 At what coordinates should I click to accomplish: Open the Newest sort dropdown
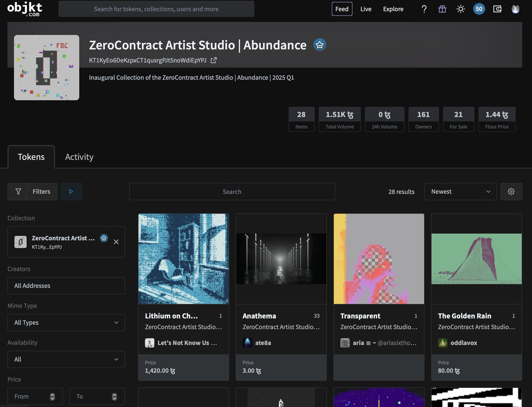(x=461, y=192)
